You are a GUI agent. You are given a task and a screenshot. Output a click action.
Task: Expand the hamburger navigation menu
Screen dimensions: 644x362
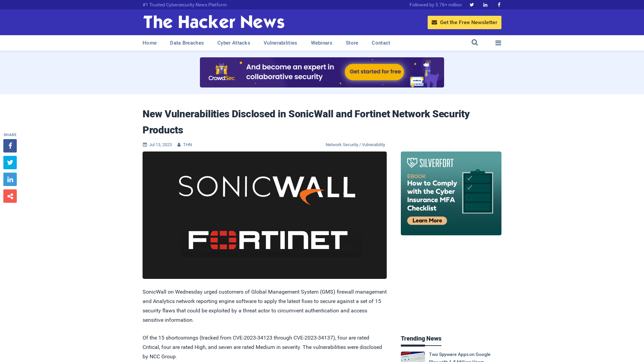[498, 43]
